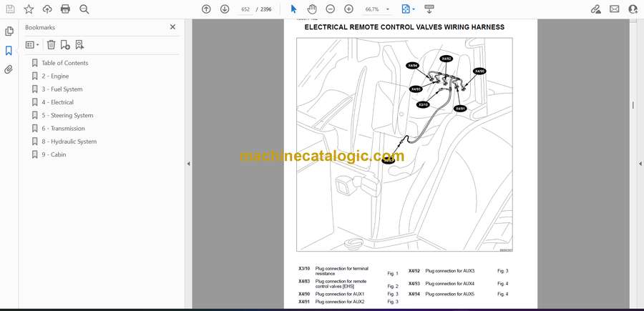This screenshot has width=644, height=311.
Task: Delete selected bookmark with trash icon
Action: click(x=51, y=45)
